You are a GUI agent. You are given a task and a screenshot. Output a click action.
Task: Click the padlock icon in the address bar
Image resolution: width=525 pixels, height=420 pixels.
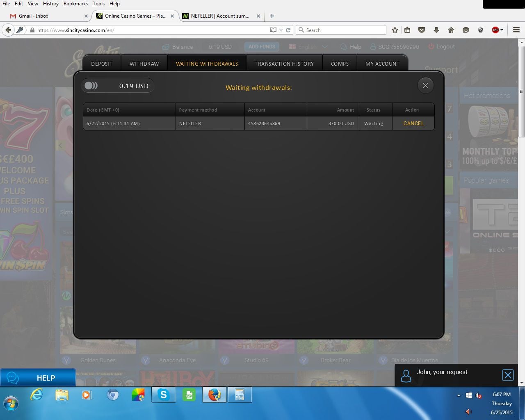(x=32, y=30)
